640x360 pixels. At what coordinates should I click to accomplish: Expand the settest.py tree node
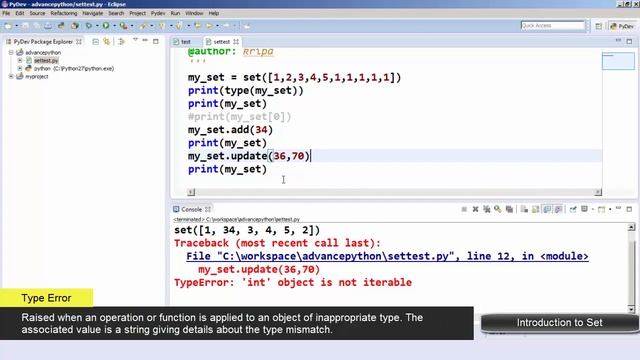click(x=20, y=60)
